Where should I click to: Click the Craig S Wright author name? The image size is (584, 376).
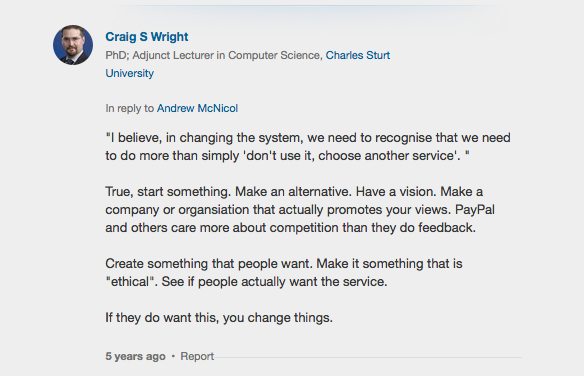[x=147, y=37]
